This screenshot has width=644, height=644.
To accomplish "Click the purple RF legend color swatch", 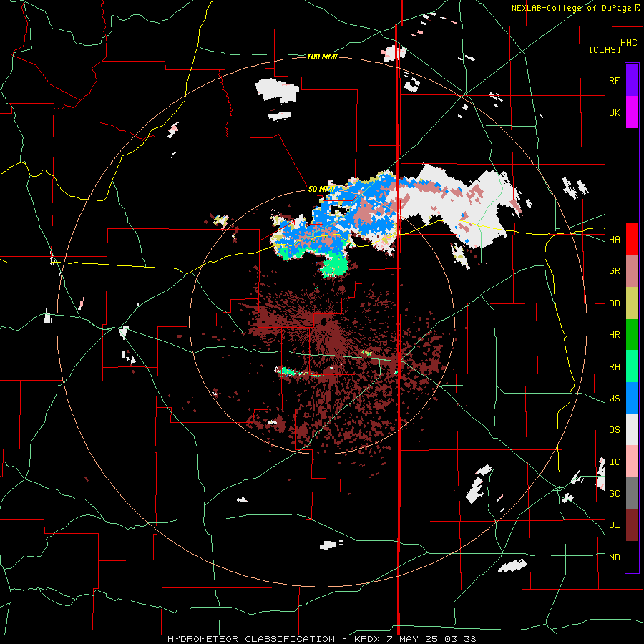I will pos(632,80).
